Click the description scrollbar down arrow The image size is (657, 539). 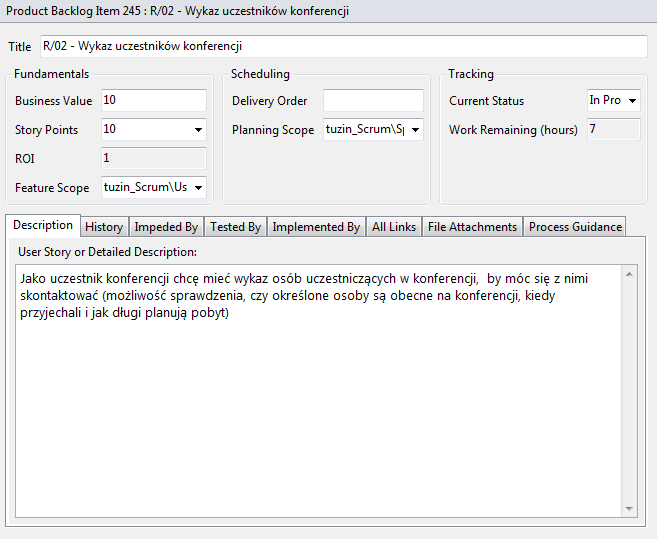[x=629, y=508]
